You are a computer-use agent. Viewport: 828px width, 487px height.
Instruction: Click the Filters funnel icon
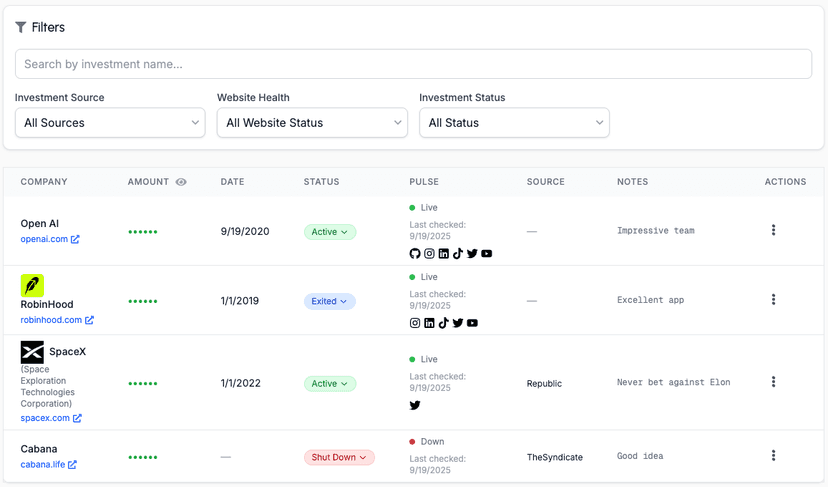21,27
